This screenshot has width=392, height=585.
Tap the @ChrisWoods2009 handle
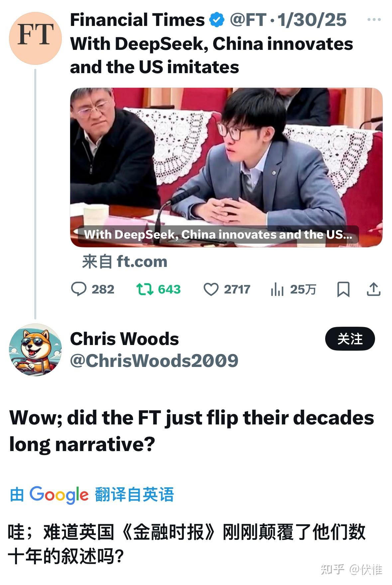coord(154,361)
